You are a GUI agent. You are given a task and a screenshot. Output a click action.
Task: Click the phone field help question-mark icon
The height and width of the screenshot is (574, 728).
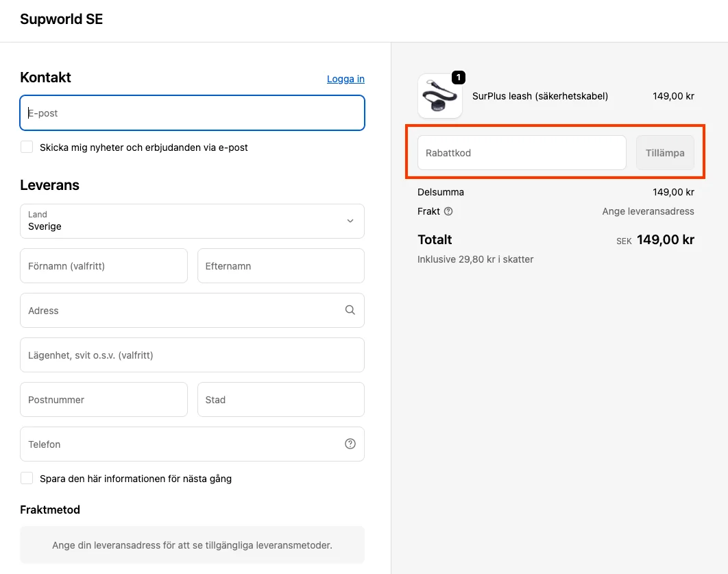350,444
